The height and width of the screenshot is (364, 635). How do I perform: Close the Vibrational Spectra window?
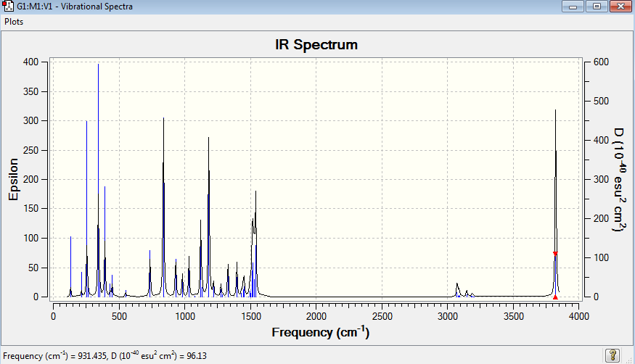click(620, 6)
